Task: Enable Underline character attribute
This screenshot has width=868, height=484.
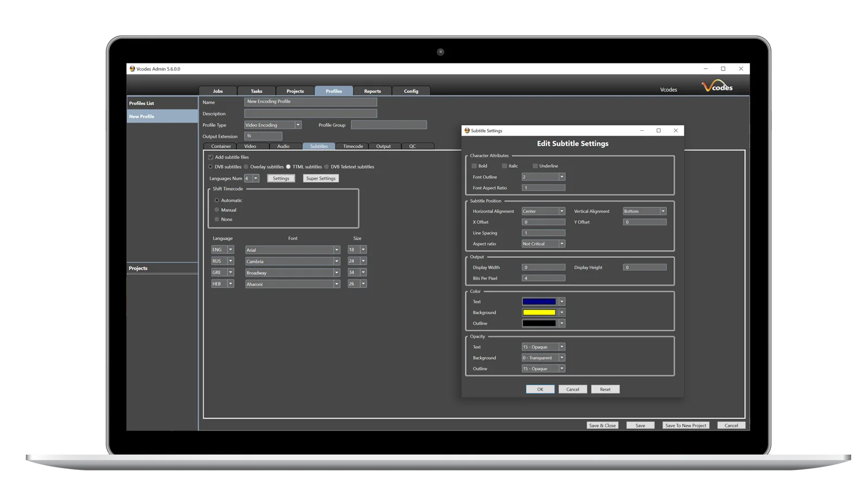Action: [535, 166]
